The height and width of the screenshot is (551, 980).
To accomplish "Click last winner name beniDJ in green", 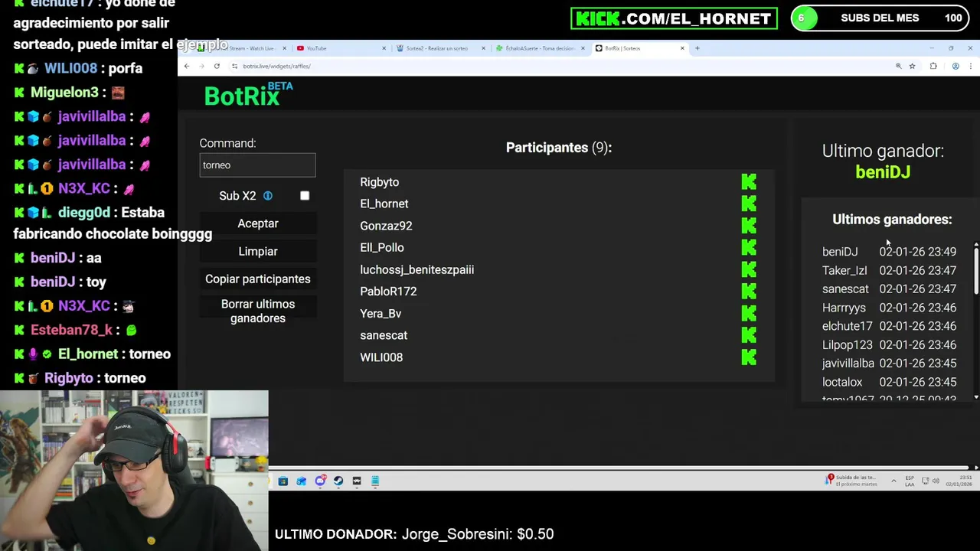I will coord(883,172).
